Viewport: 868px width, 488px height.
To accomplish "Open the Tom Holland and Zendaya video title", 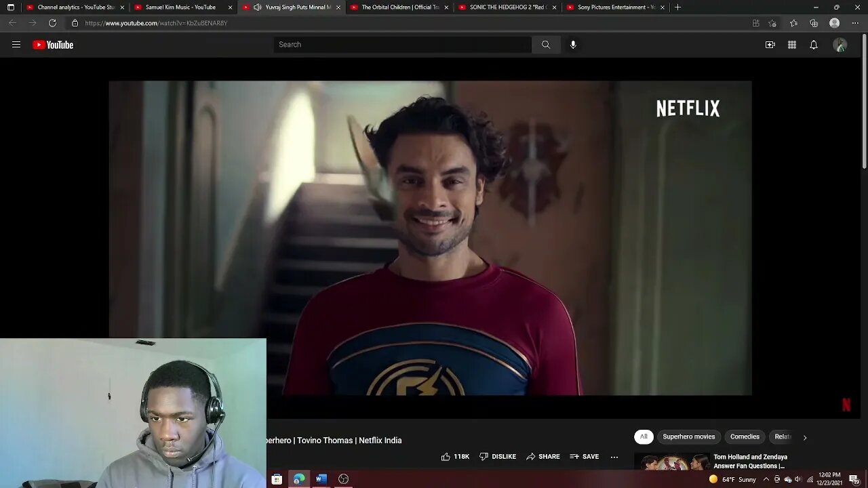I will click(x=750, y=462).
